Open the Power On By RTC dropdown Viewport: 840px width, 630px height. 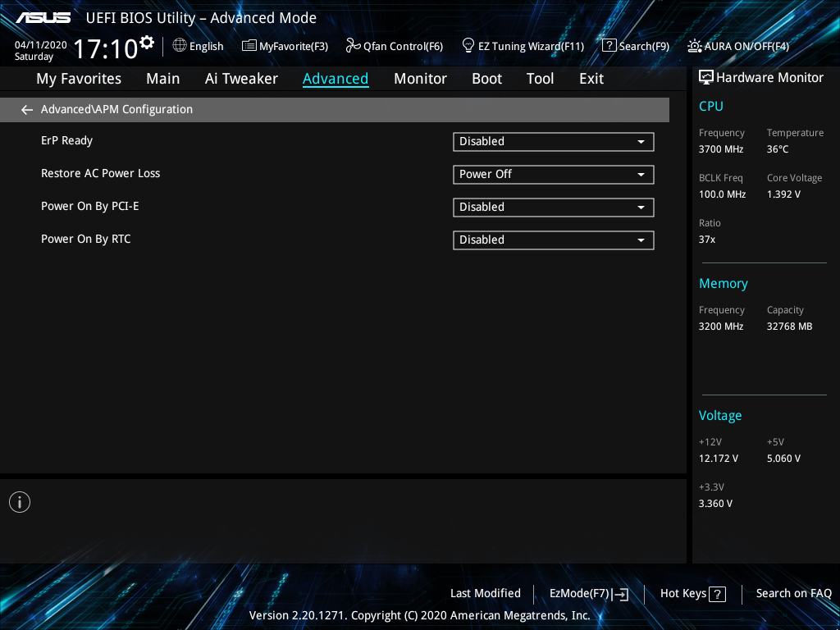[x=554, y=240]
